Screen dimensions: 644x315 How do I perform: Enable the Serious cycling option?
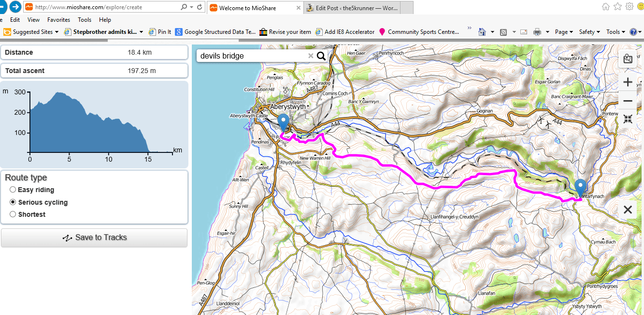point(13,202)
